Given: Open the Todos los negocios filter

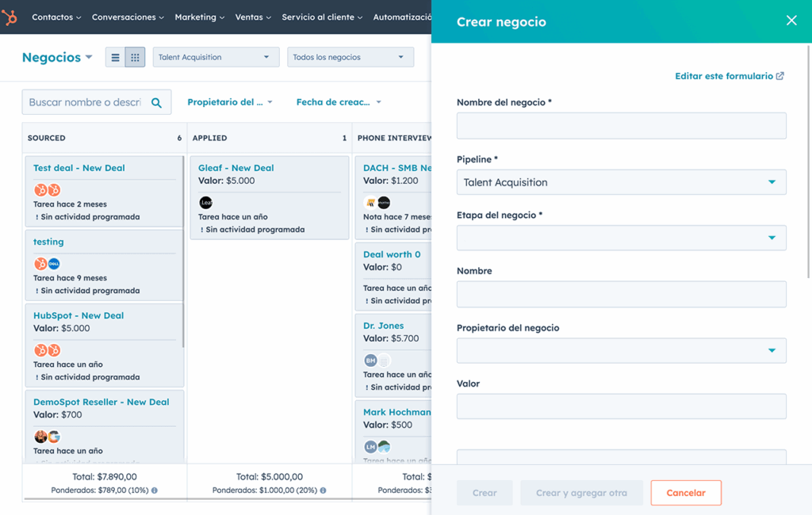Looking at the screenshot, I should [349, 57].
